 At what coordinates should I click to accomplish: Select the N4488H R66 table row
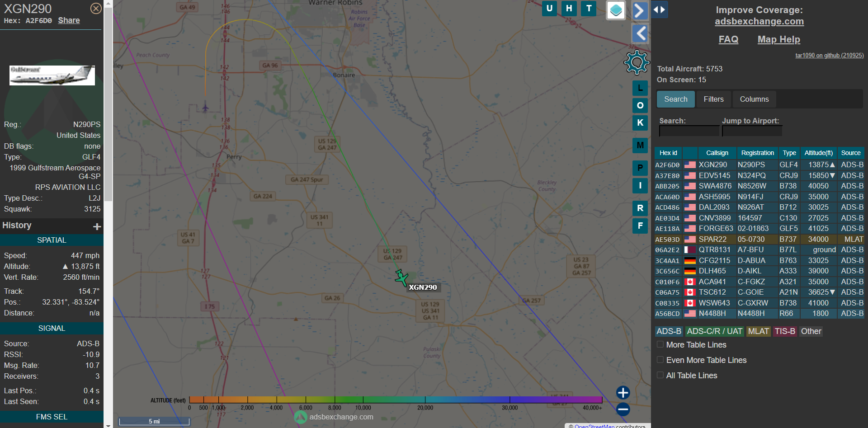pos(759,313)
